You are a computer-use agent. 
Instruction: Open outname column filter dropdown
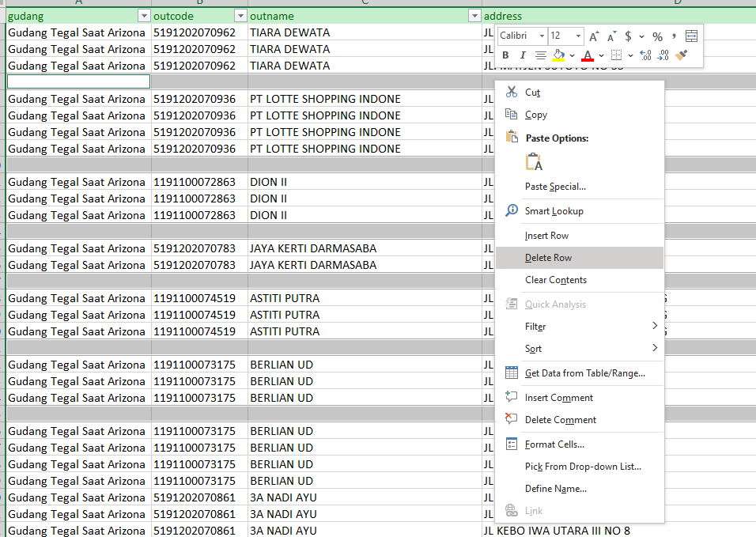474,17
